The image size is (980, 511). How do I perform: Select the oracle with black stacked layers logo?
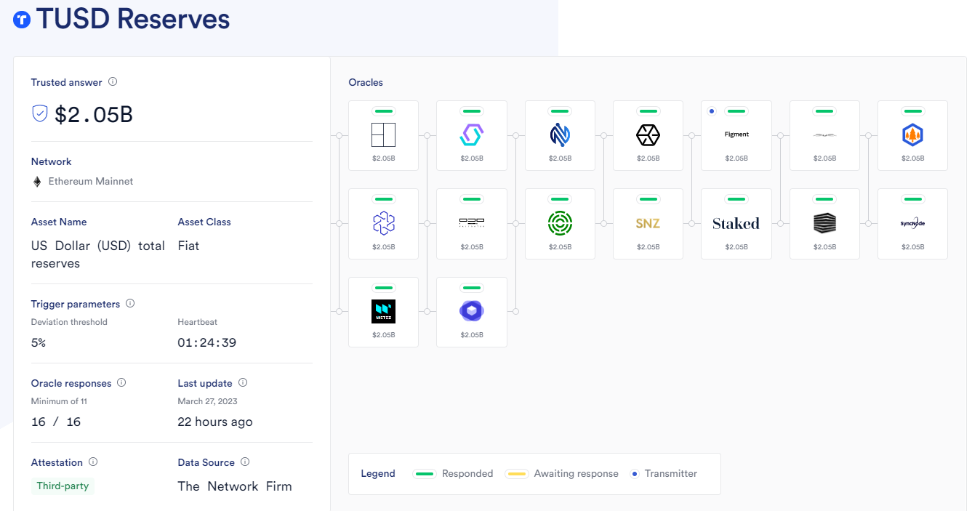pos(824,223)
